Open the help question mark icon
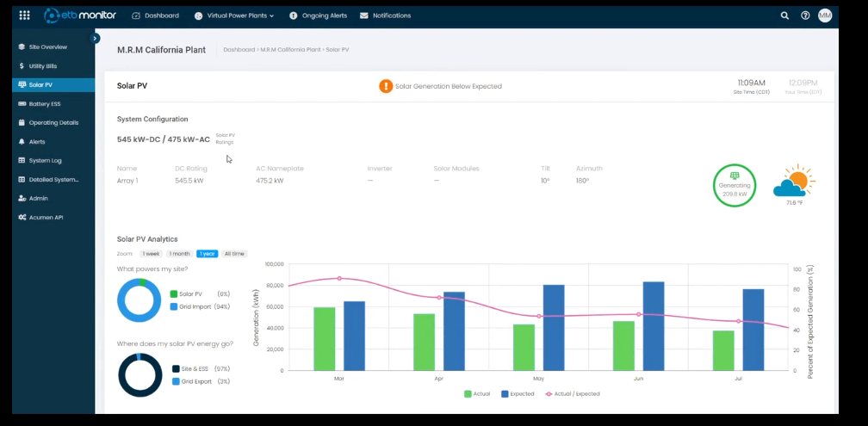 pos(805,15)
